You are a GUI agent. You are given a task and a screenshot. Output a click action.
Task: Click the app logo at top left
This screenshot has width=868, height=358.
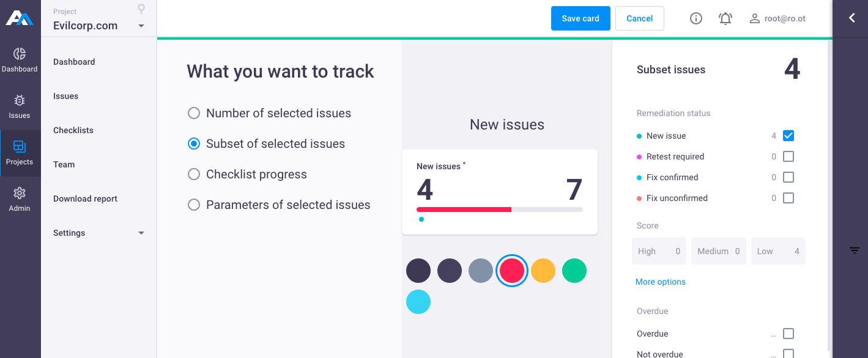coord(20,18)
